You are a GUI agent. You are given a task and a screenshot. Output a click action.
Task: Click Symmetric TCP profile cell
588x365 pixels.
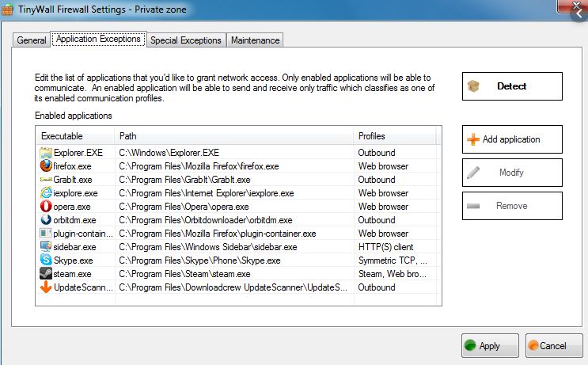393,260
